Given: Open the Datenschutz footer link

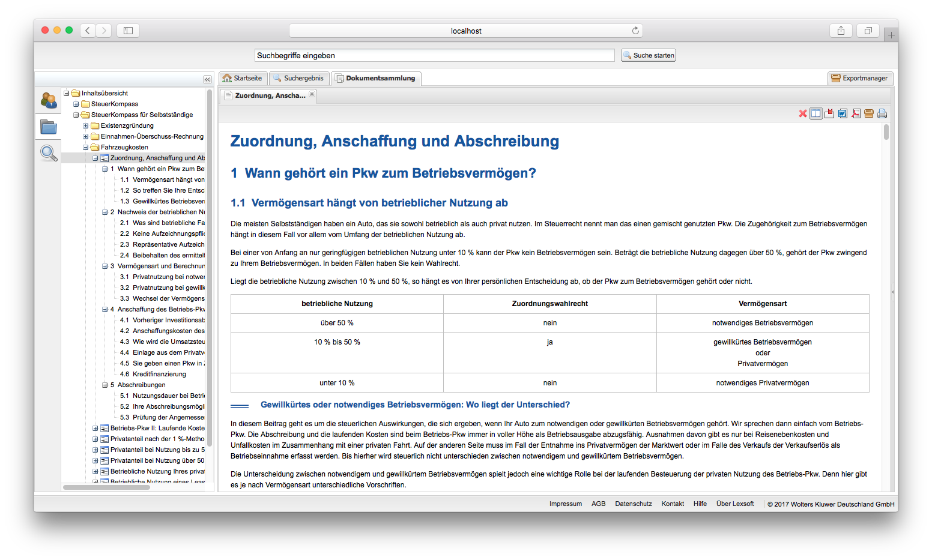Looking at the screenshot, I should click(x=633, y=504).
